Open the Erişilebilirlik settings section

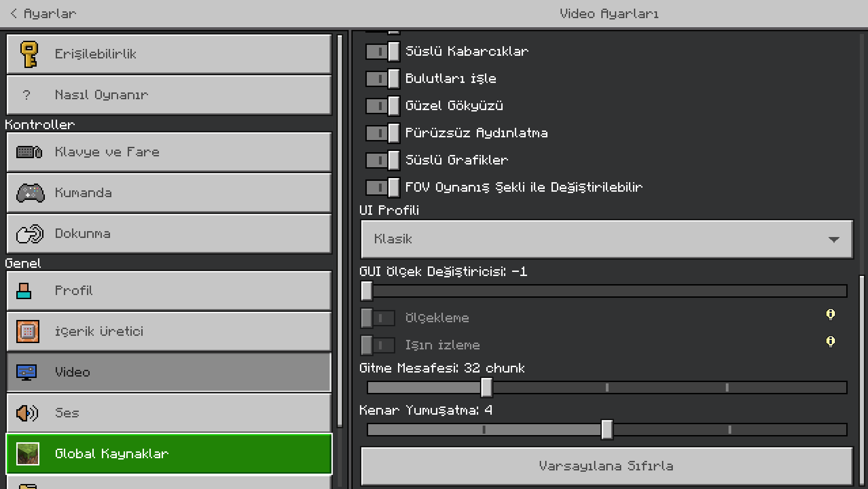tap(169, 54)
